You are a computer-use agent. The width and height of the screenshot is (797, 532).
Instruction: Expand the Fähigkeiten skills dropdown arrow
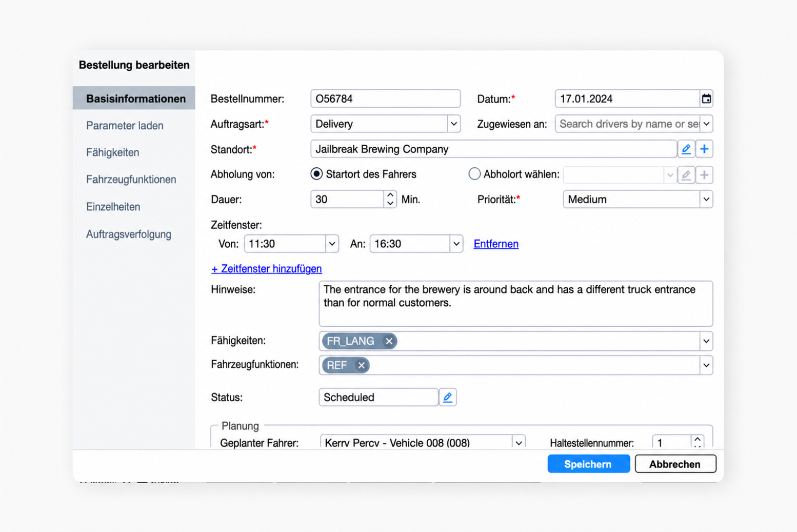706,341
